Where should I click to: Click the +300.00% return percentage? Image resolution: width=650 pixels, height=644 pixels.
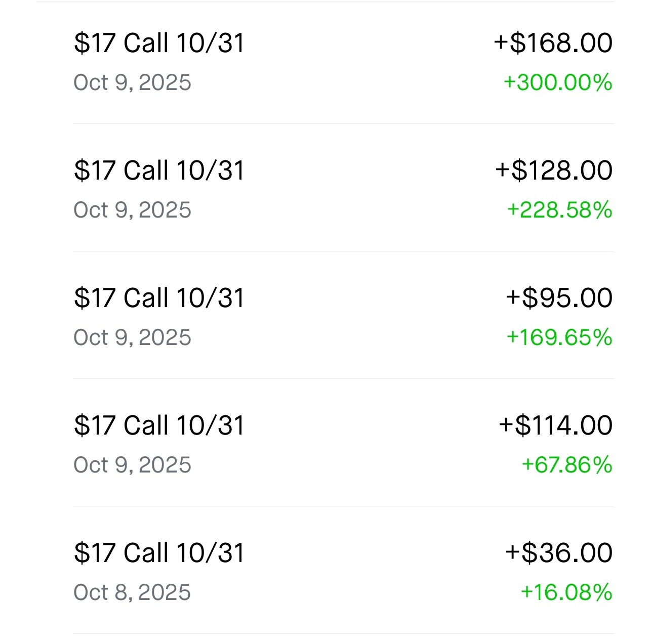(x=557, y=82)
